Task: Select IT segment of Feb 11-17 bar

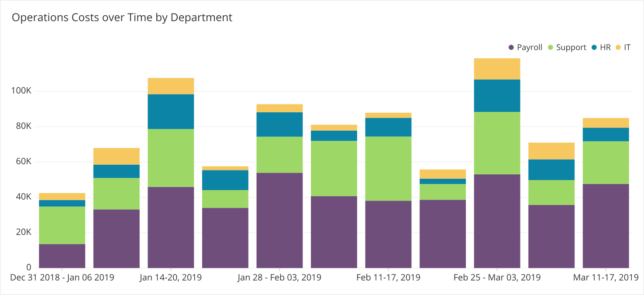Action: pyautogui.click(x=388, y=115)
